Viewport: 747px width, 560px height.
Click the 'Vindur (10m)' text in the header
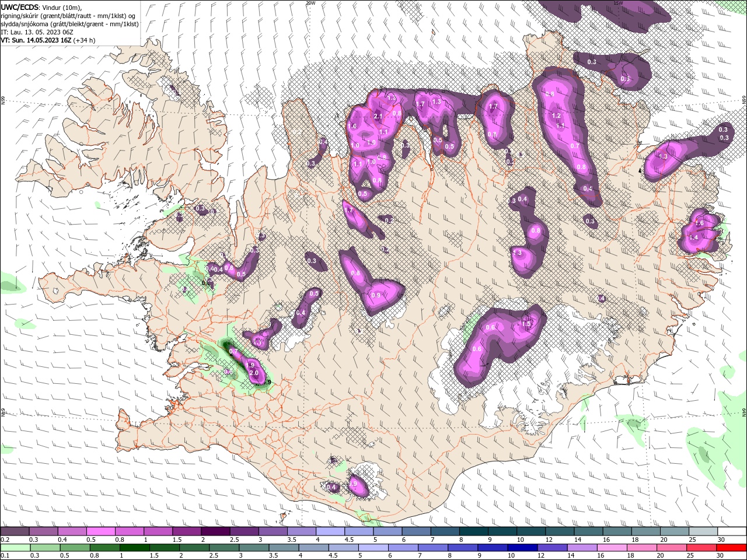[62, 7]
